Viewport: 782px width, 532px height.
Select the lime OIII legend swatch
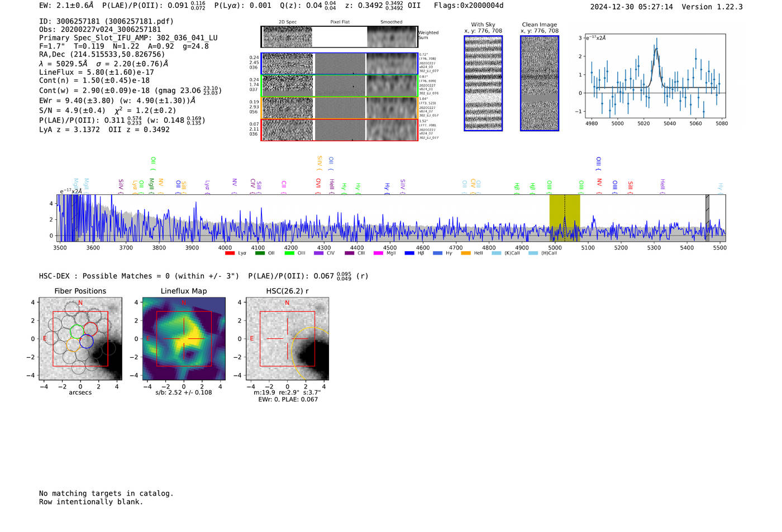click(x=289, y=253)
